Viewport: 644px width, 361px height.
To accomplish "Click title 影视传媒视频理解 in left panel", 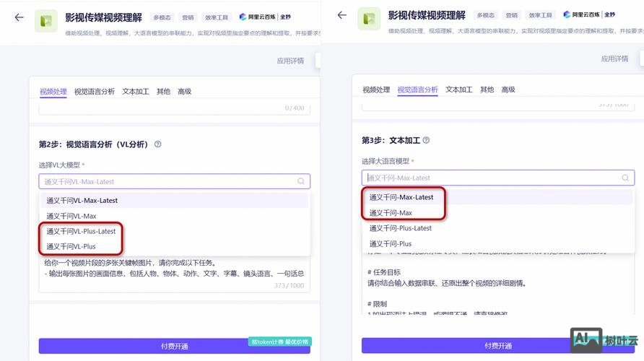I will coord(103,17).
